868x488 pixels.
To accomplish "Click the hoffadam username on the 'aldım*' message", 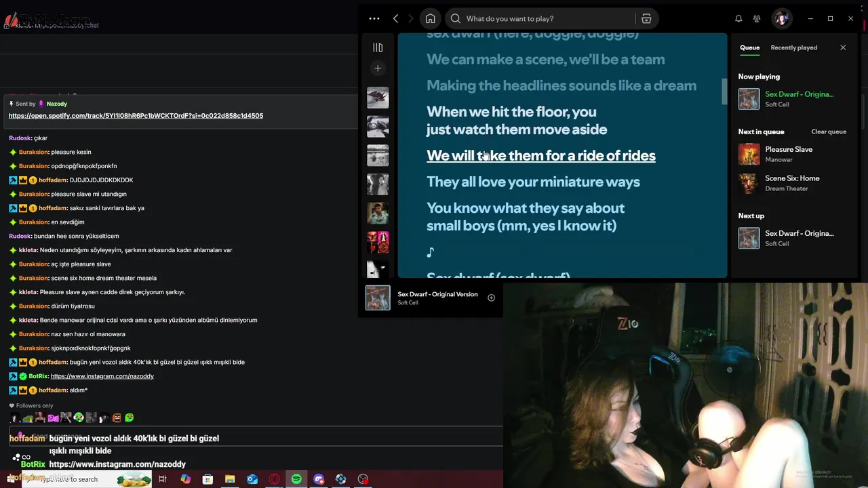I will tap(53, 390).
